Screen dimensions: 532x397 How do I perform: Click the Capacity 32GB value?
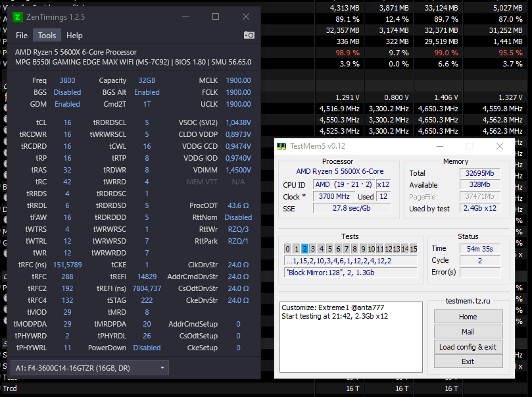[x=147, y=80]
